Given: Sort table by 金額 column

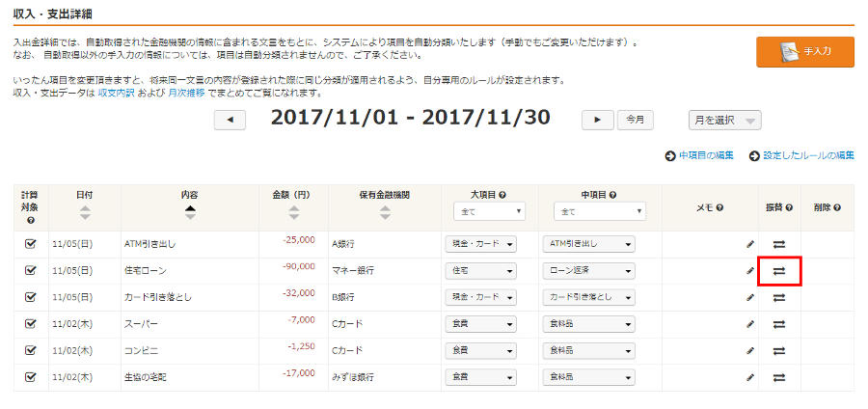Looking at the screenshot, I should tap(289, 211).
